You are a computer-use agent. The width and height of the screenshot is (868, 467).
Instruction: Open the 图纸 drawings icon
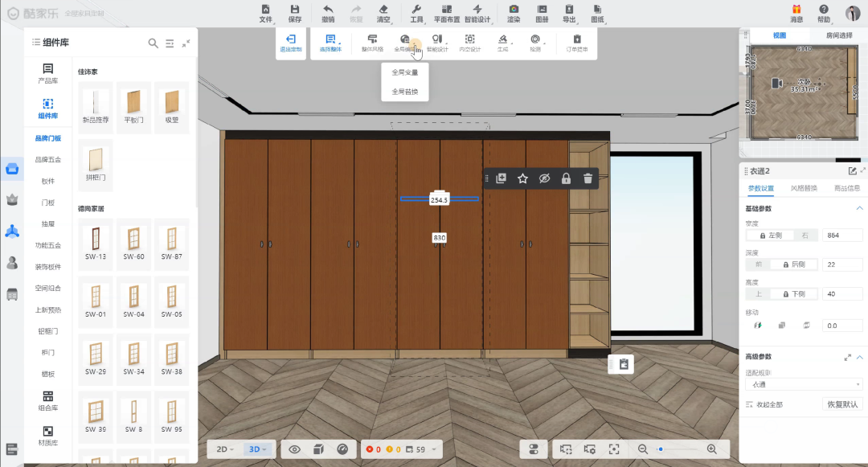point(597,14)
